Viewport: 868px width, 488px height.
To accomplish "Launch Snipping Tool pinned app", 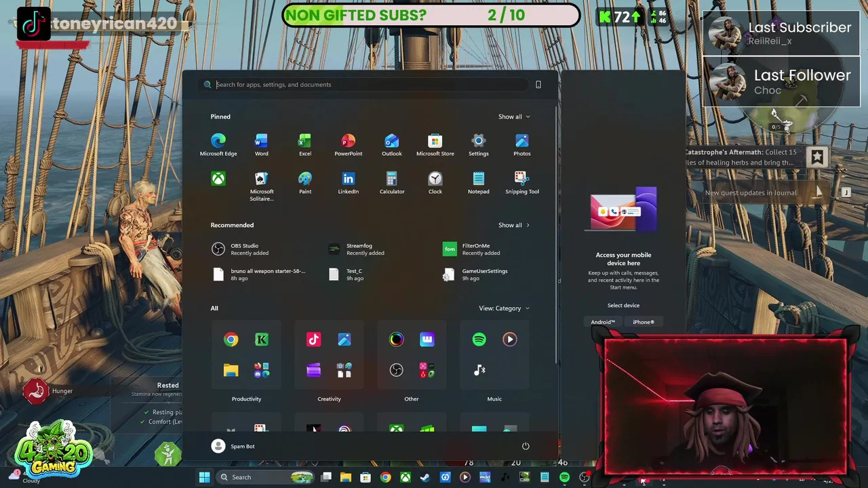I will pos(521,183).
